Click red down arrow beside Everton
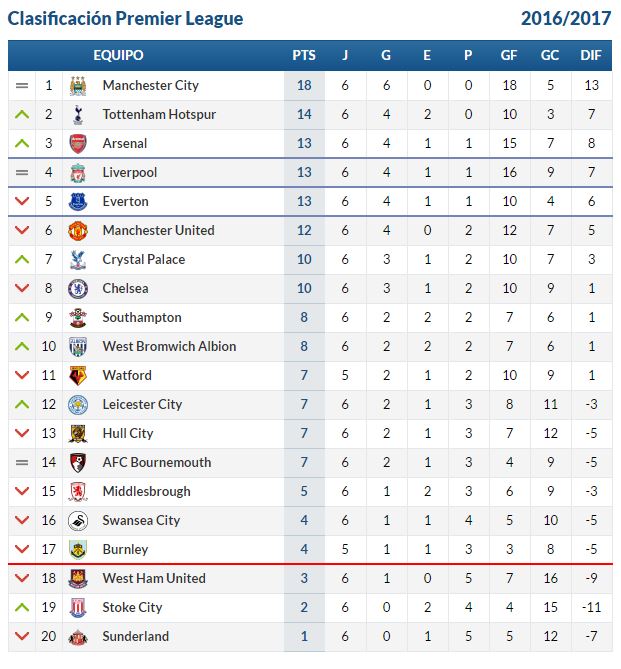 click(22, 201)
